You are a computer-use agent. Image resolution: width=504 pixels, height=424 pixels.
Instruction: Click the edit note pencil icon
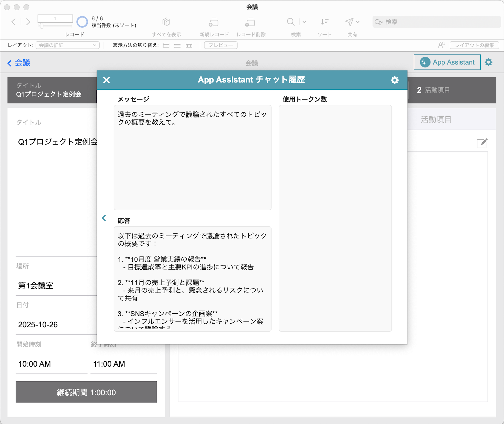point(482,143)
